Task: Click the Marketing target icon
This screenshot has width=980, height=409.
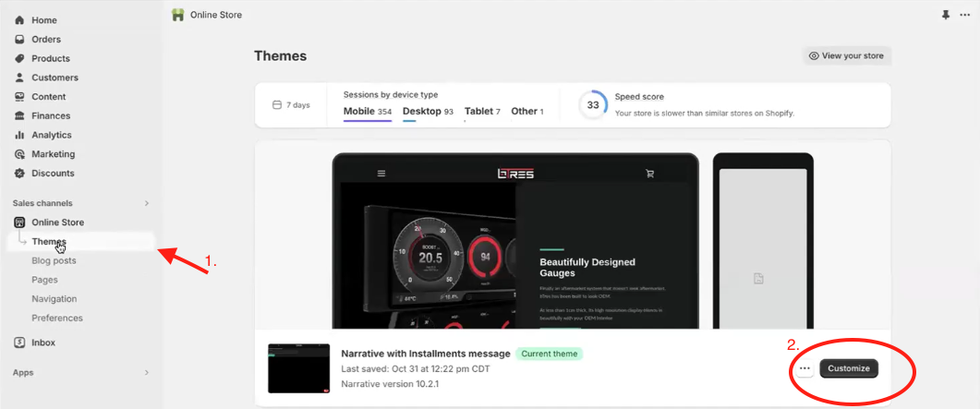Action: pos(20,154)
